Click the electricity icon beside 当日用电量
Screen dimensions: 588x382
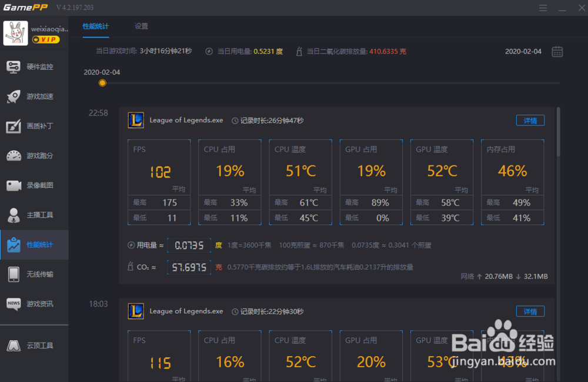coord(209,51)
